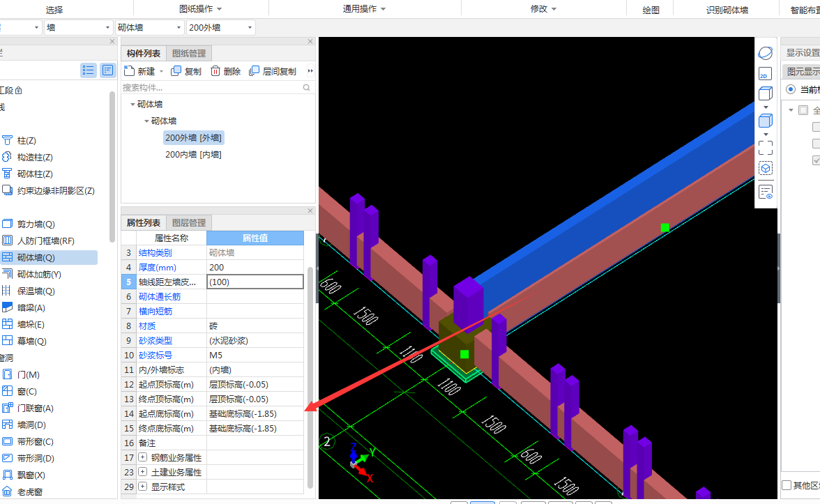
Task: Open dropdown below wireframe cube view icon
Action: coord(766,107)
